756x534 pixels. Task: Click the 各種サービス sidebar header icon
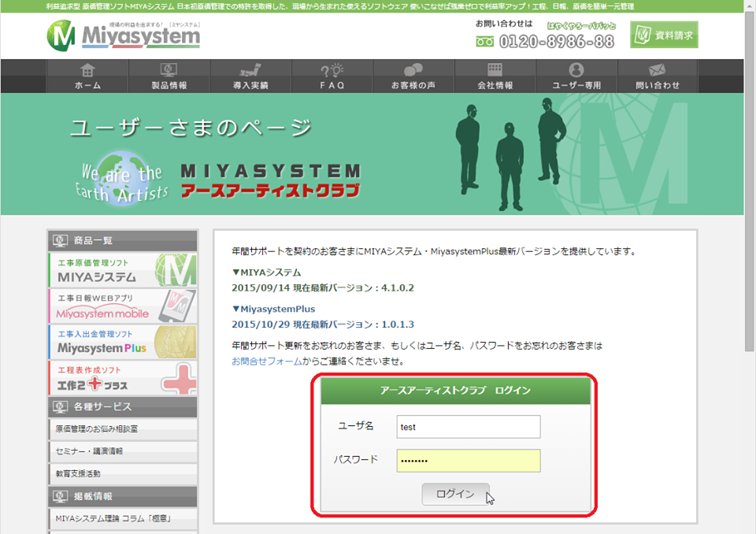[x=61, y=406]
